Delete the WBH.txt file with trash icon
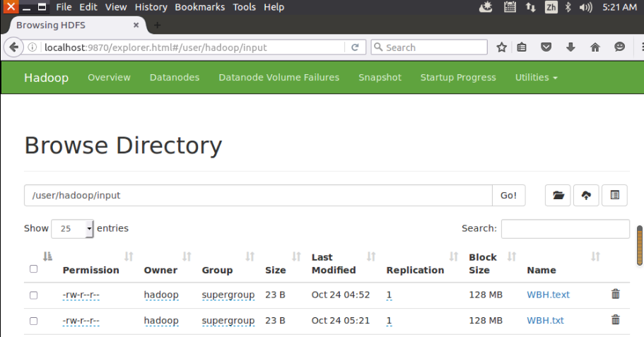Viewport: 644px width, 337px height. (615, 320)
